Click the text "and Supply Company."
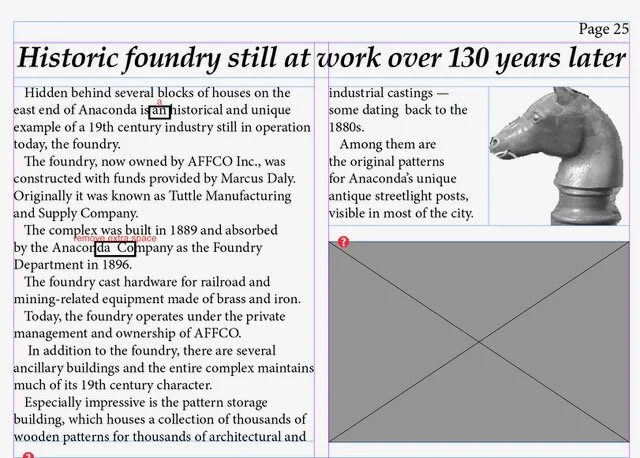The image size is (640, 458). tap(76, 213)
